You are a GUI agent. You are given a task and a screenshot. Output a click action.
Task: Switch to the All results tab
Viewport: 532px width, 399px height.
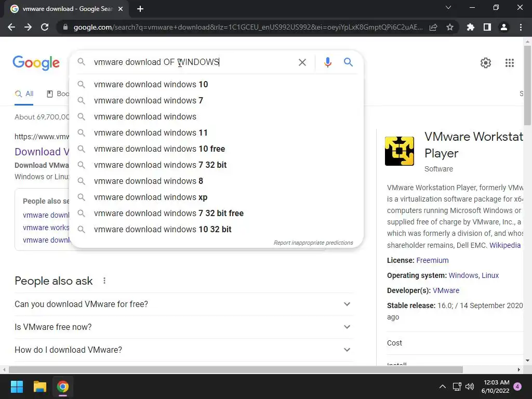coord(24,94)
